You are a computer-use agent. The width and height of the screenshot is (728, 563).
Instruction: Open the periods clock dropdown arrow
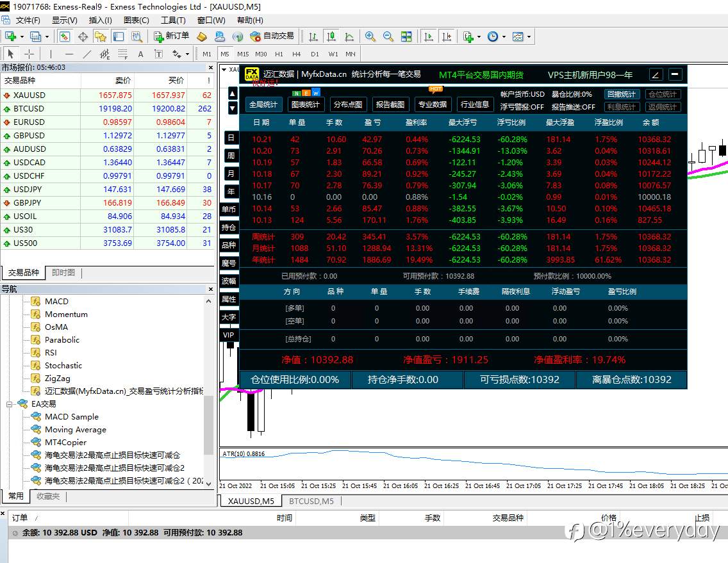coord(504,37)
